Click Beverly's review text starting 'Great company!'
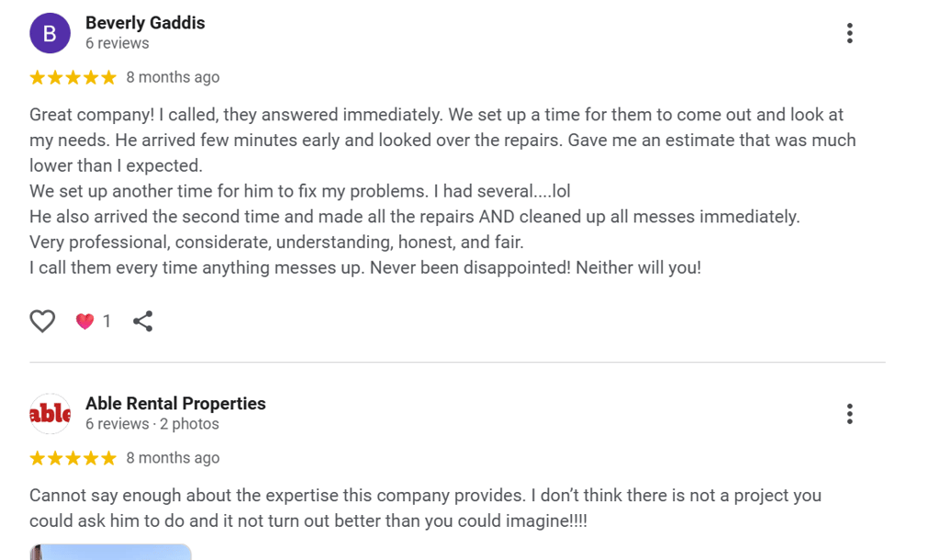 click(x=442, y=191)
